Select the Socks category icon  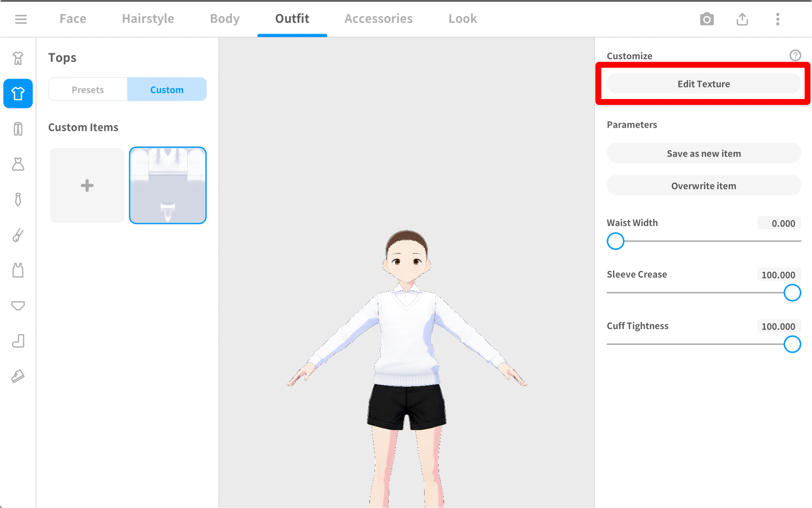point(18,341)
